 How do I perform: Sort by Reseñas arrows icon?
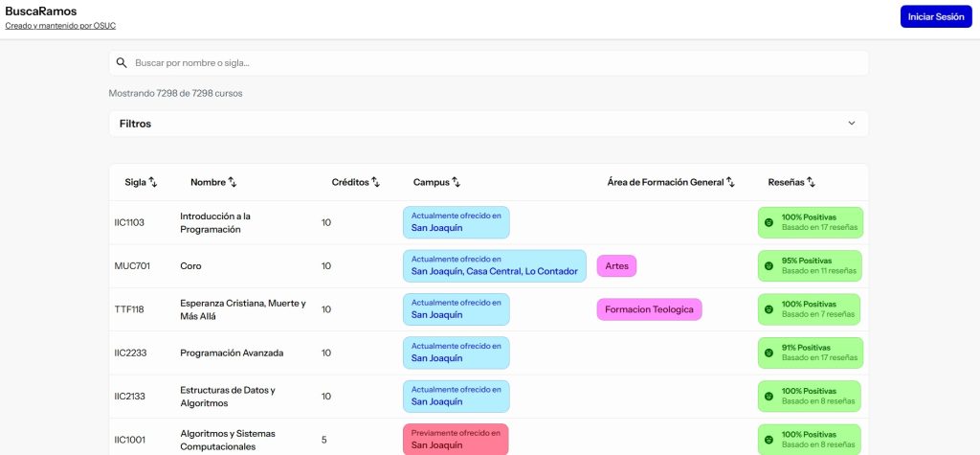tap(811, 182)
